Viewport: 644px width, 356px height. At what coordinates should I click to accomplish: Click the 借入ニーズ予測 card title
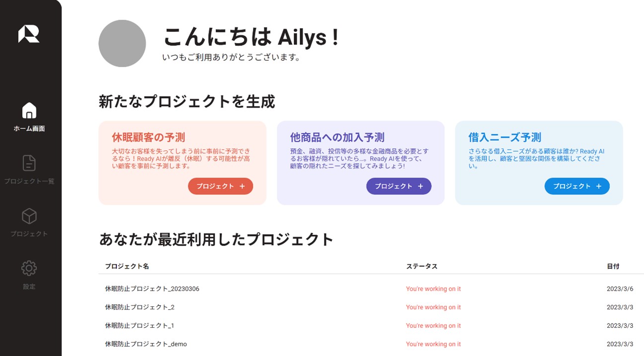click(505, 137)
